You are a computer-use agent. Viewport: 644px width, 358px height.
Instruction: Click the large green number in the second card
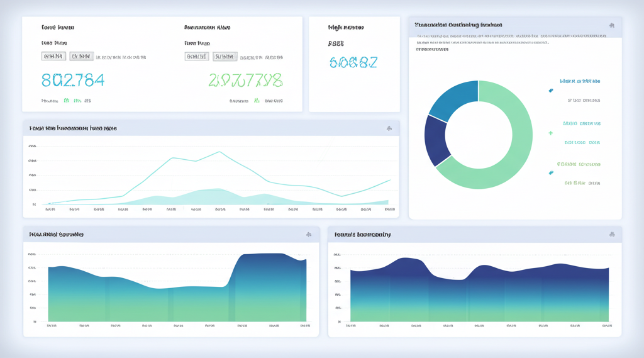[245, 81]
